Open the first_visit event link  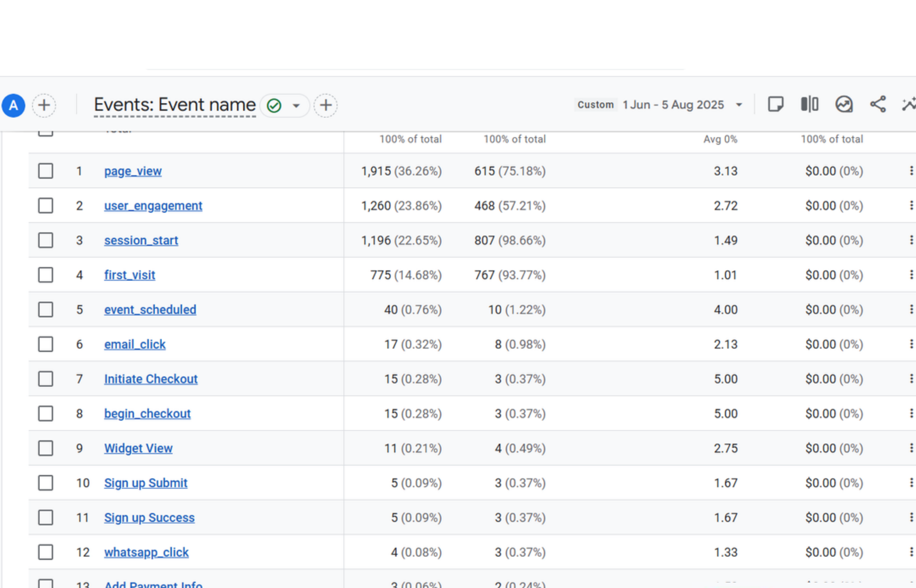coord(129,275)
